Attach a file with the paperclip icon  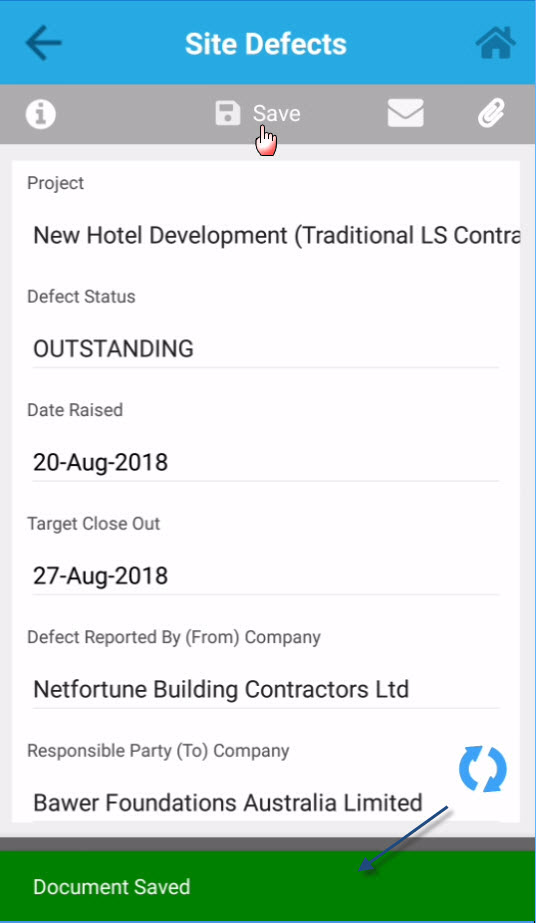pyautogui.click(x=491, y=113)
